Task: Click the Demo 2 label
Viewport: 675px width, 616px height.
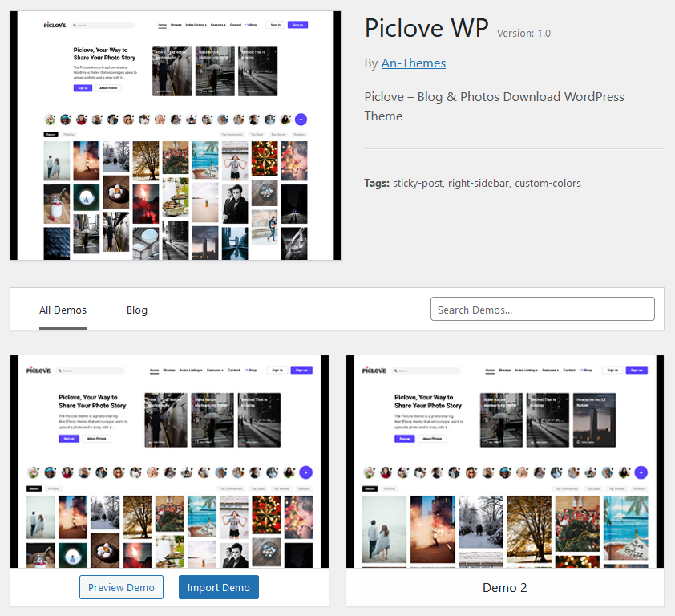Action: tap(504, 588)
